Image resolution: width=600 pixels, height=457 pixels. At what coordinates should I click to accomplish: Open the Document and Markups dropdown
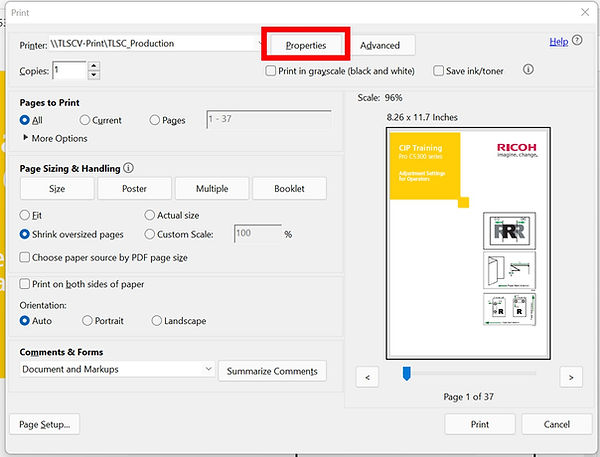pyautogui.click(x=117, y=369)
